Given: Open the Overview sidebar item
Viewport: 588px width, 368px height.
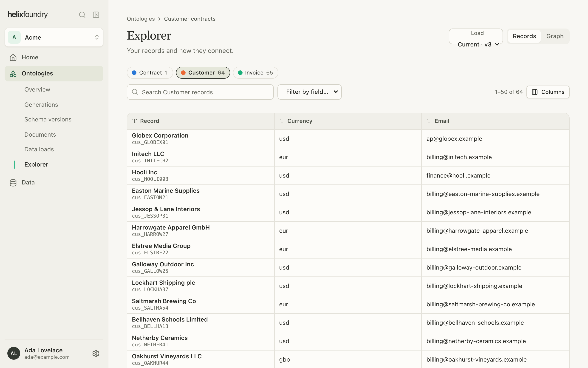Looking at the screenshot, I should tap(37, 89).
